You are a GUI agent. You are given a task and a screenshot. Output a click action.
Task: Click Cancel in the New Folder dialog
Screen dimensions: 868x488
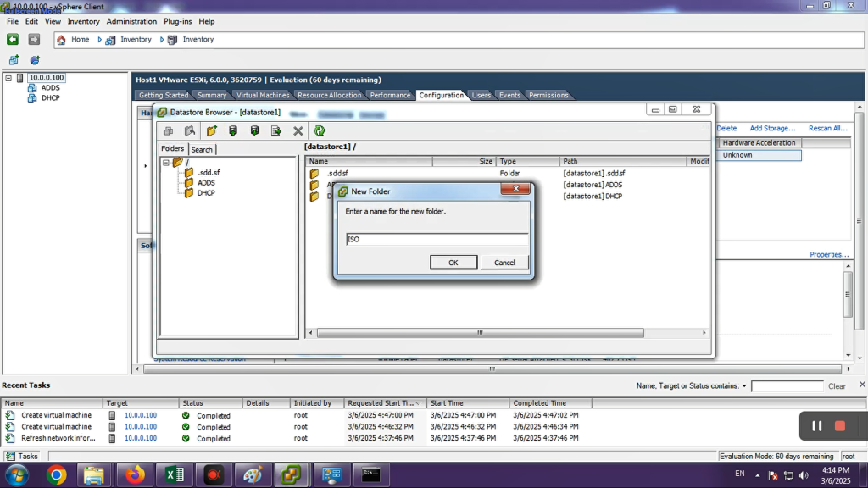[504, 263]
